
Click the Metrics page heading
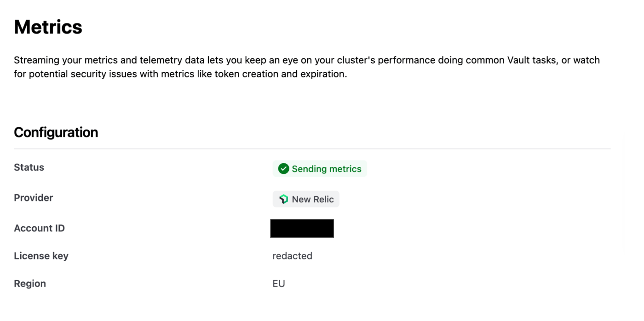tap(48, 27)
